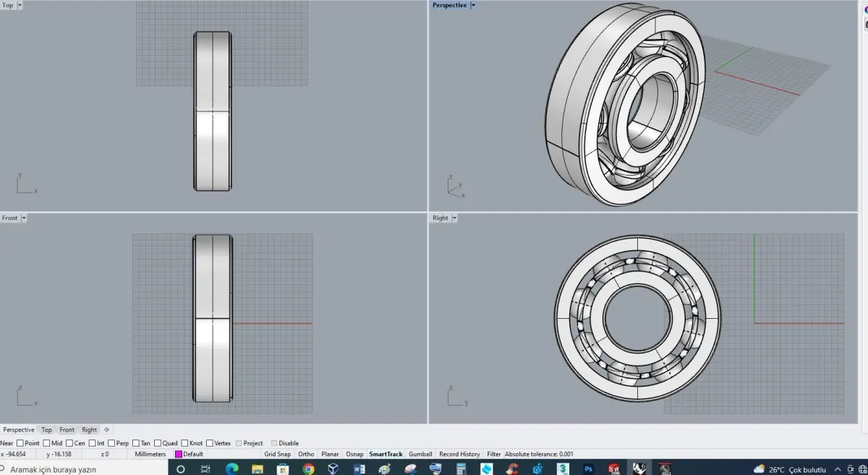This screenshot has width=868, height=475.
Task: Open the Filter pane in the status bar
Action: [494, 454]
